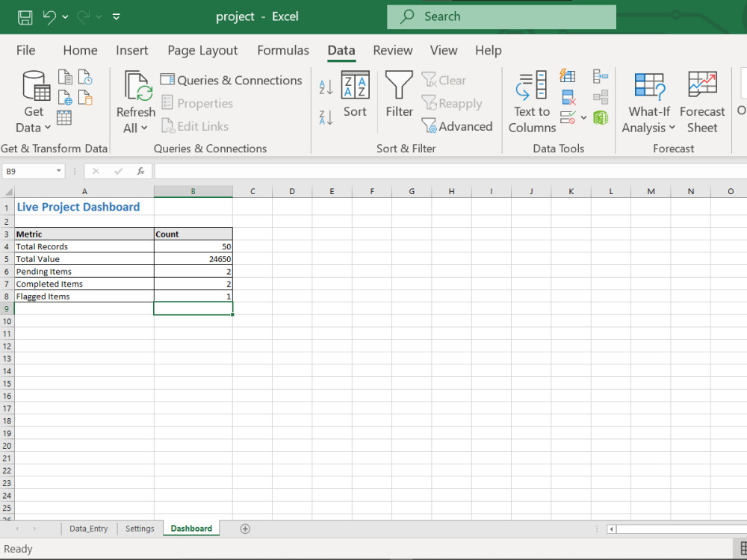Open the Advanced filter options
The image size is (747, 560).
click(x=457, y=126)
